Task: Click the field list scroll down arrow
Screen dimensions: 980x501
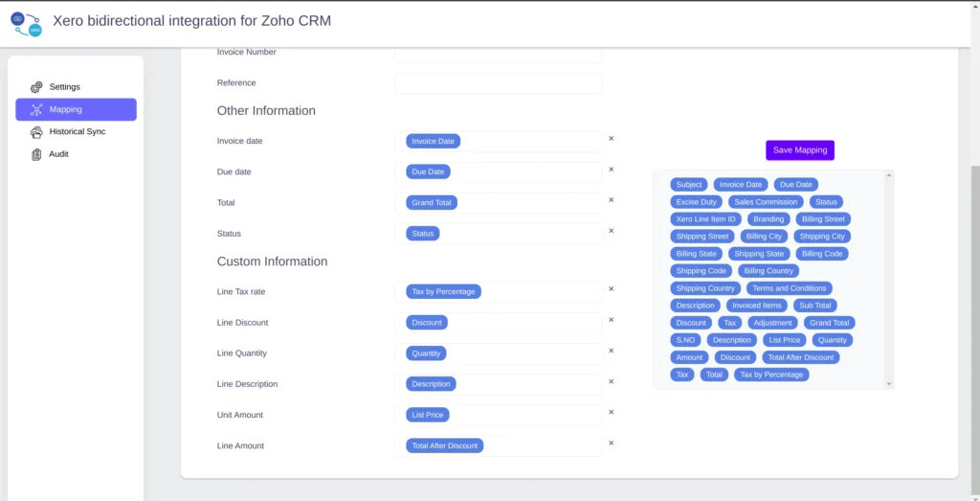Action: [x=889, y=384]
